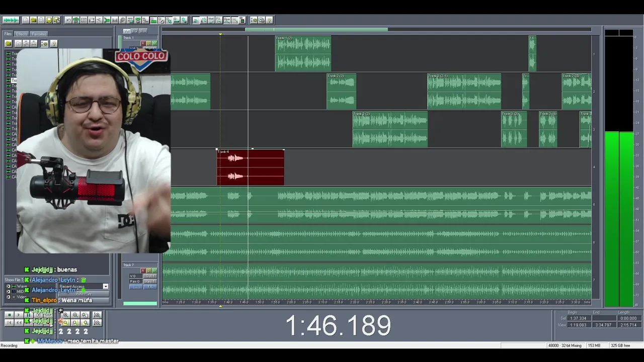Solo Track 7 with its S button
Screen dimensions: 644x362
coord(149,270)
